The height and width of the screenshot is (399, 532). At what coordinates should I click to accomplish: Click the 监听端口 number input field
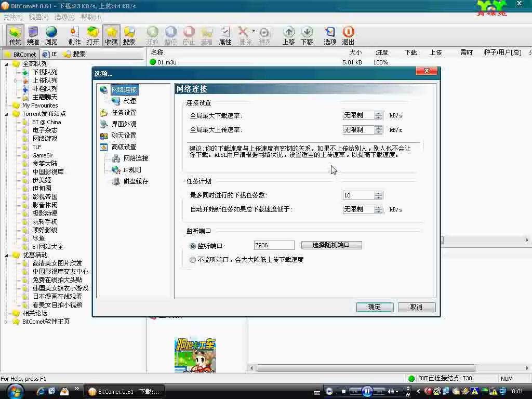pos(274,245)
